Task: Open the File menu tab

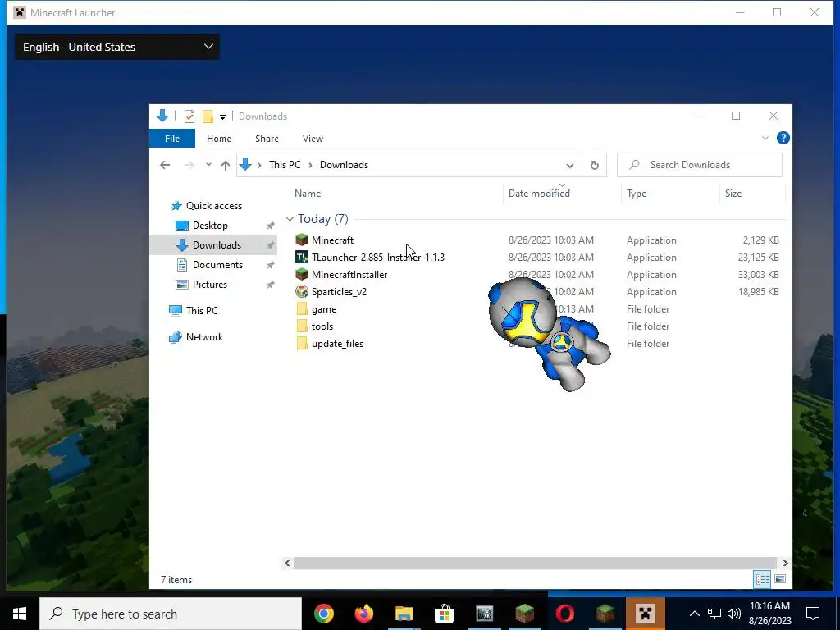Action: [172, 138]
